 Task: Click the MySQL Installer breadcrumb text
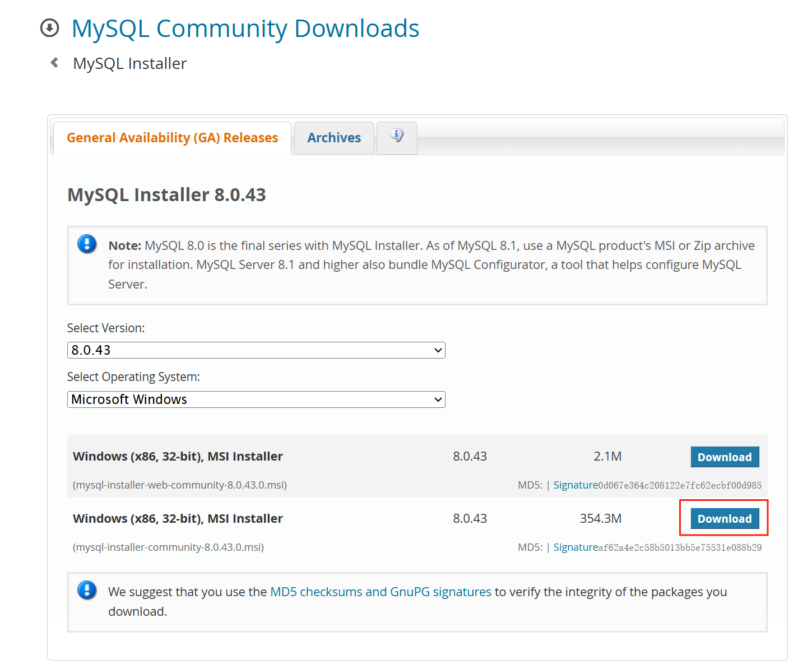(x=130, y=64)
